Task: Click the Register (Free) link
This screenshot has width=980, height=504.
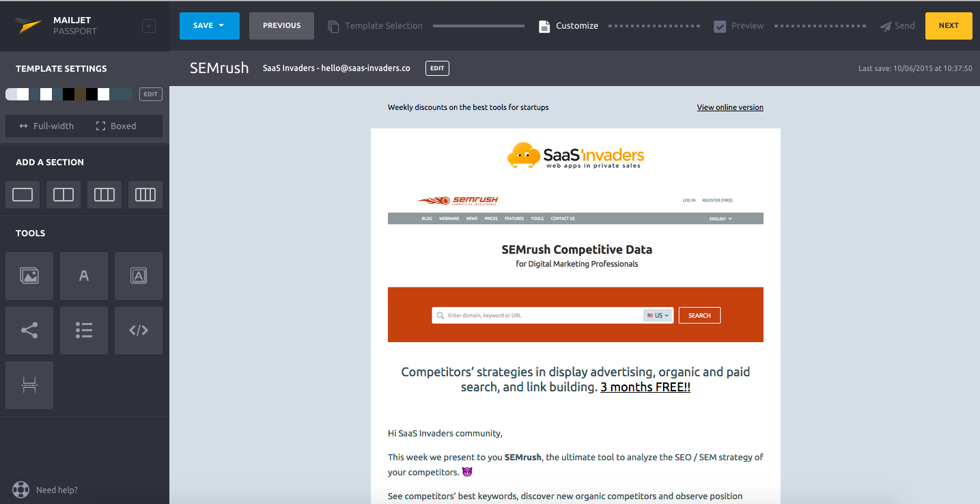Action: [x=717, y=201]
